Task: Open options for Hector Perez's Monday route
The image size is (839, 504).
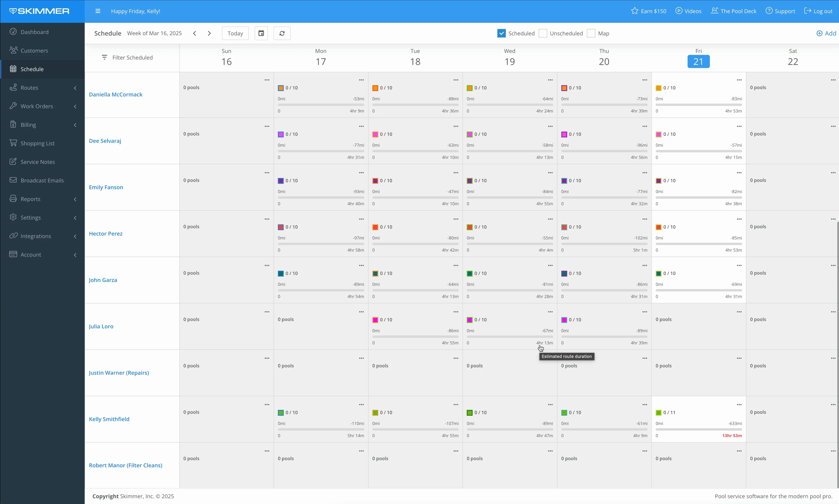Action: [361, 219]
